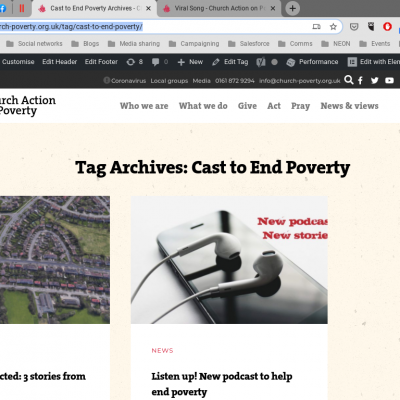Open site search magnifier icon
This screenshot has height=400, width=400.
coord(349,80)
